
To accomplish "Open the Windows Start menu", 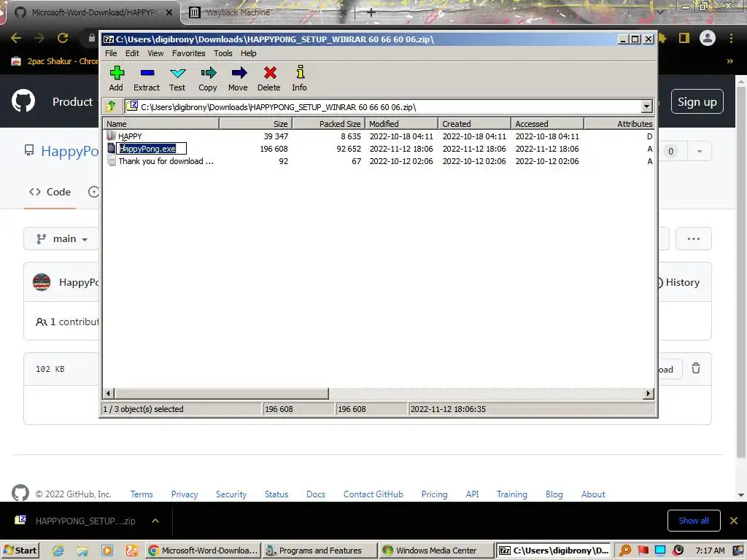I will [x=20, y=551].
